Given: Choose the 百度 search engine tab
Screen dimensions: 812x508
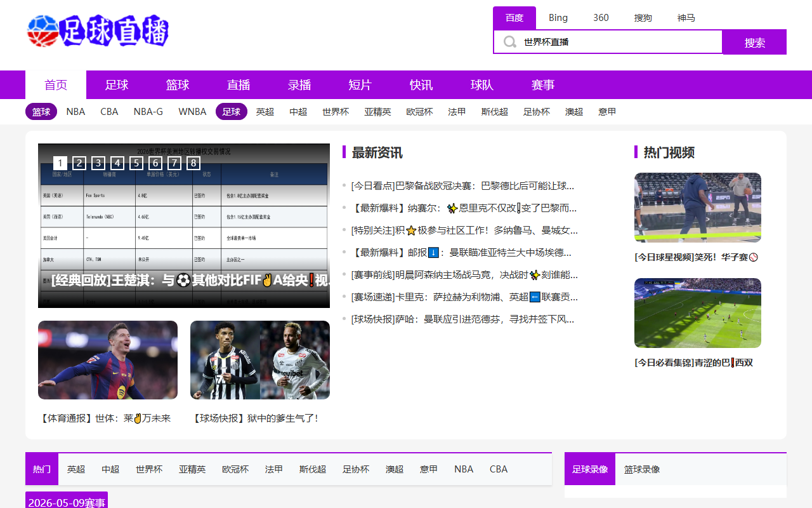Looking at the screenshot, I should click(x=514, y=18).
